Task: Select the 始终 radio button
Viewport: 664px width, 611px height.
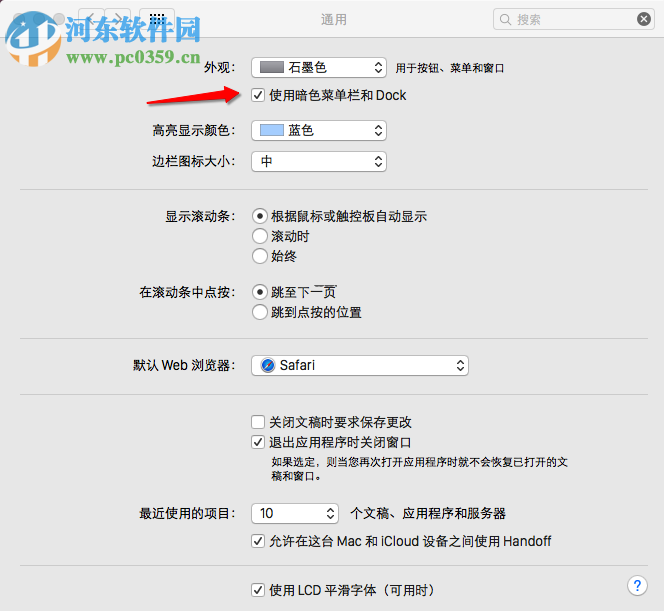Action: point(260,256)
